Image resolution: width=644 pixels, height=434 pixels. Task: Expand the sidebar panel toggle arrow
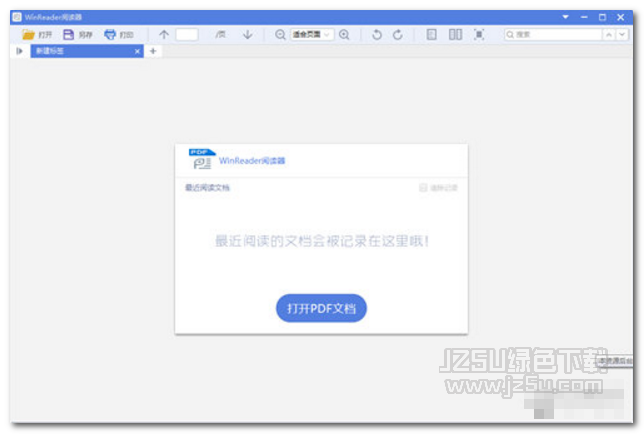(x=19, y=51)
